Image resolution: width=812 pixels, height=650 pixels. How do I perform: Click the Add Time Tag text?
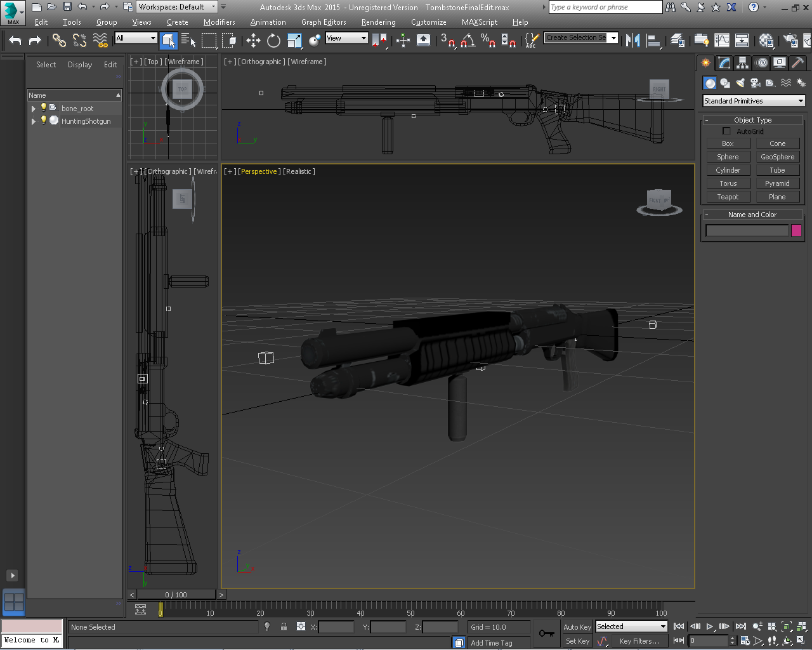click(x=491, y=643)
